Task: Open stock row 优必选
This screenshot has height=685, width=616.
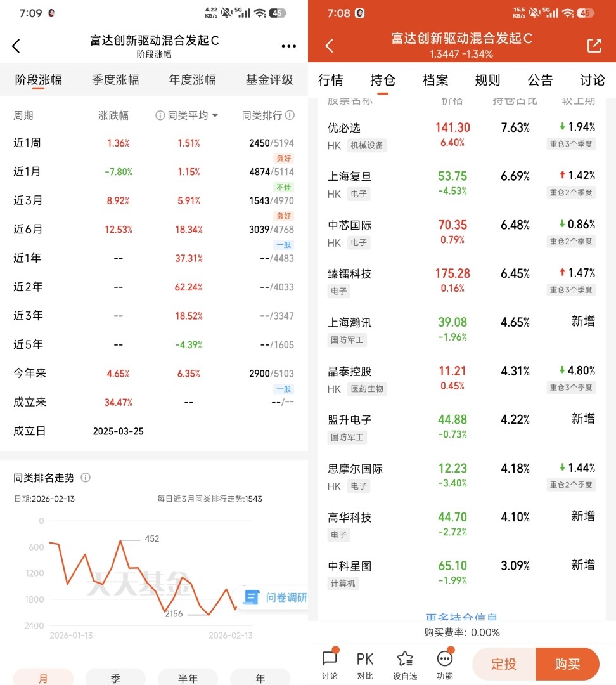Action: 461,136
